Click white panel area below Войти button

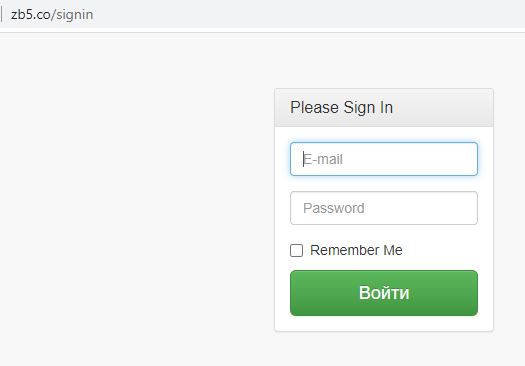(384, 323)
